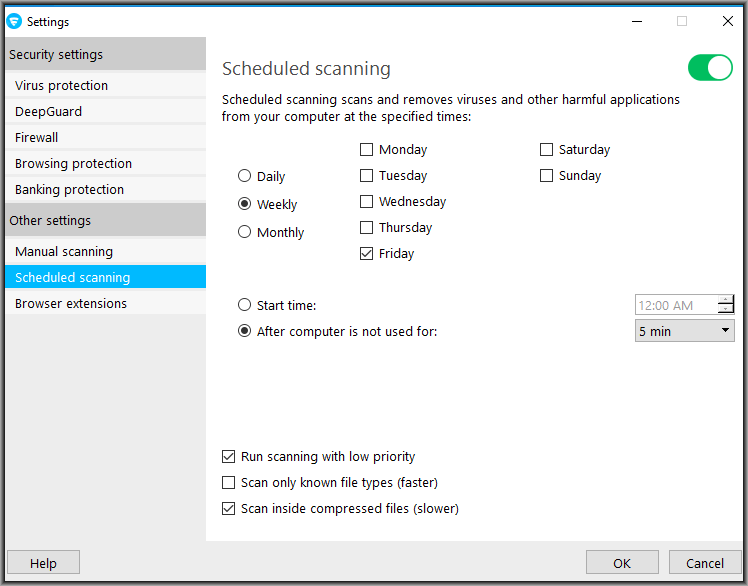The height and width of the screenshot is (586, 748).
Task: Open DeepGuard settings
Action: (105, 112)
